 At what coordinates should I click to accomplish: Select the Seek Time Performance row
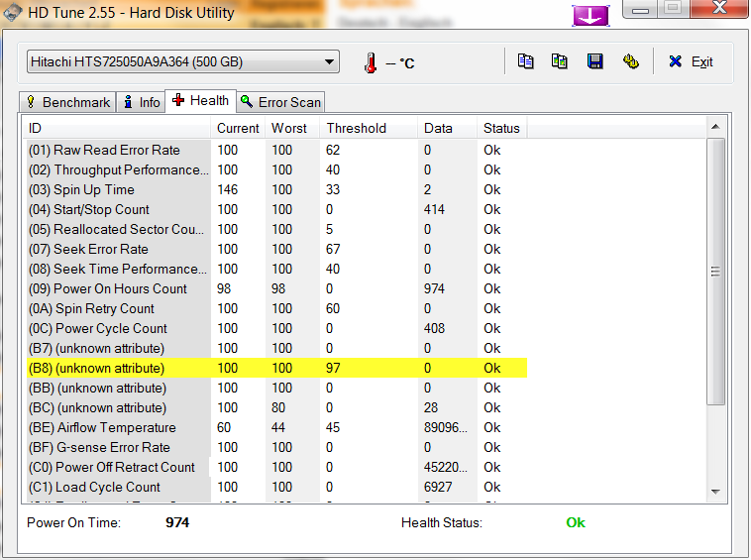click(x=276, y=269)
